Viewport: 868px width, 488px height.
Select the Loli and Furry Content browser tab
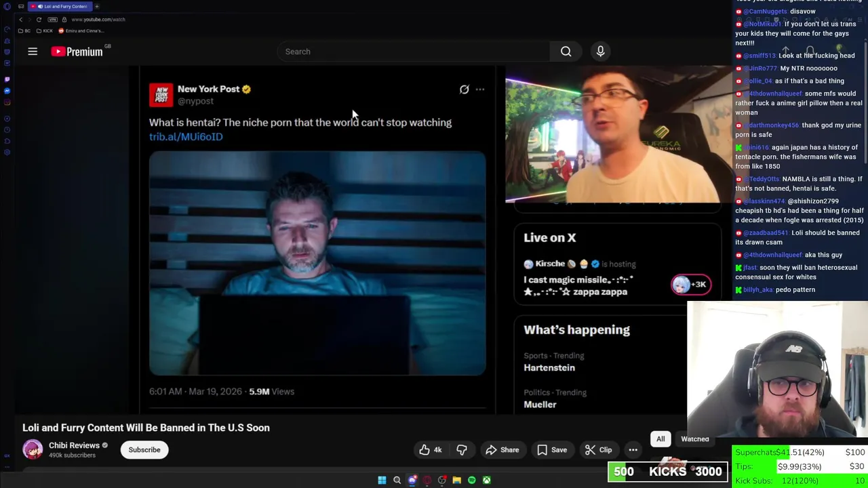pos(60,6)
